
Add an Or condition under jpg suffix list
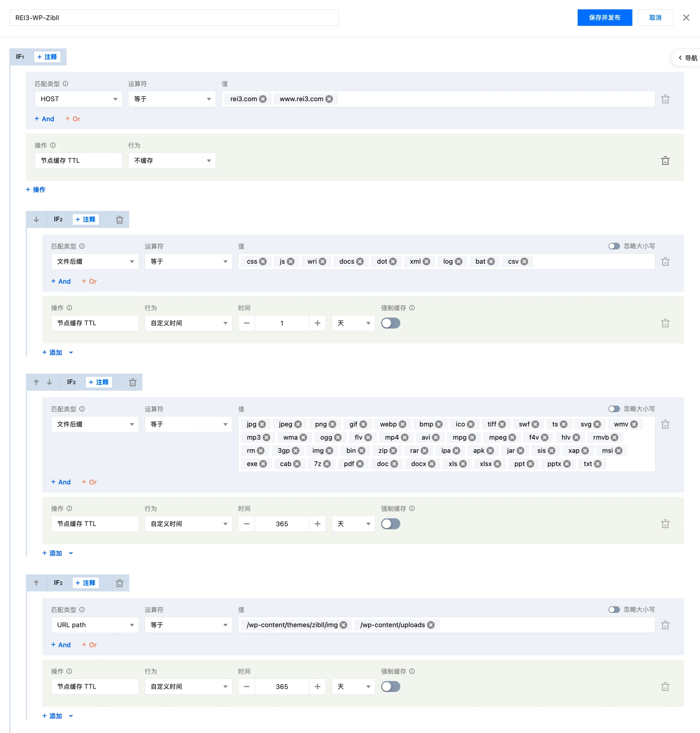[89, 482]
